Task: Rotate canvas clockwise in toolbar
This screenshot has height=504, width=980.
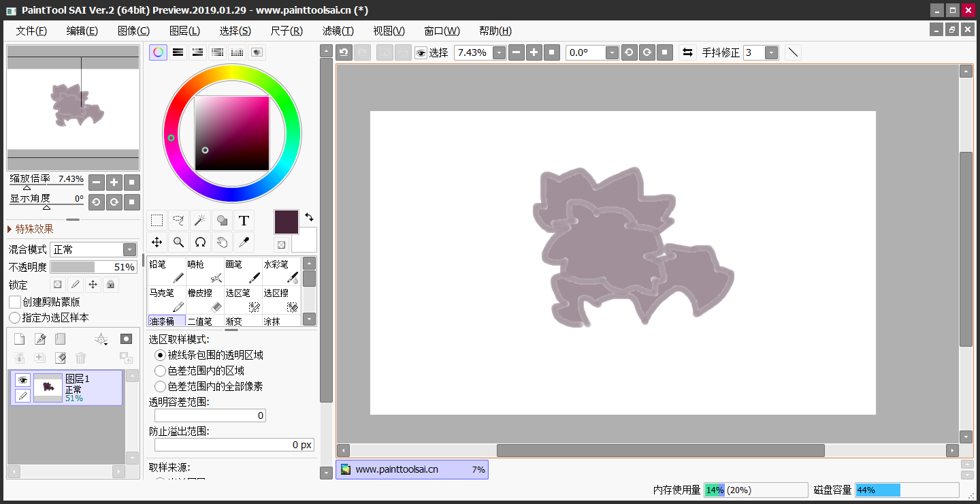Action: [x=647, y=52]
